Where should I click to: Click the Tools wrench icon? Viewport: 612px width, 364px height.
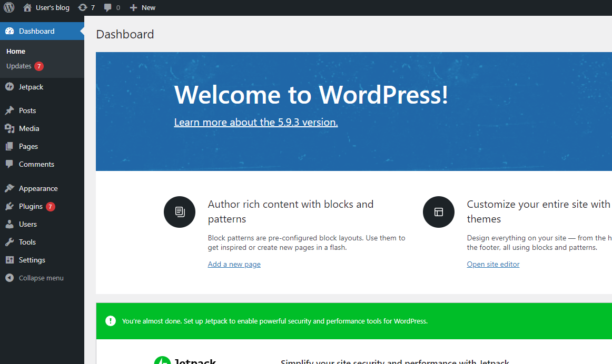tap(10, 242)
